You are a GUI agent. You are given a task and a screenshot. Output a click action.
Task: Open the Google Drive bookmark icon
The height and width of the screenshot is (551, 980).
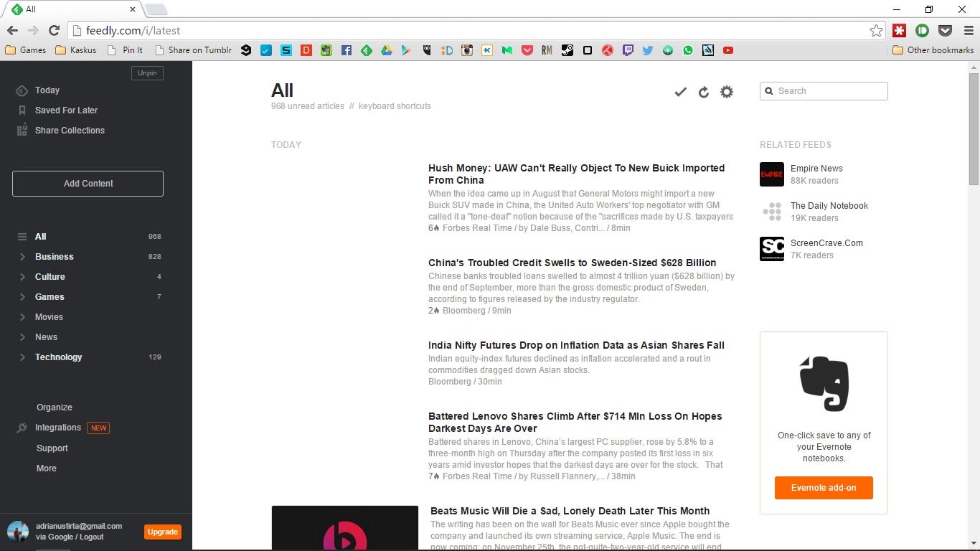coord(387,50)
